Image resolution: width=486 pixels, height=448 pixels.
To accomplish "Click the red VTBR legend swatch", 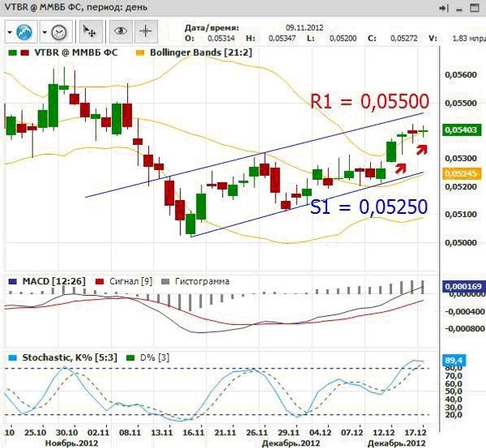I will click(x=24, y=53).
